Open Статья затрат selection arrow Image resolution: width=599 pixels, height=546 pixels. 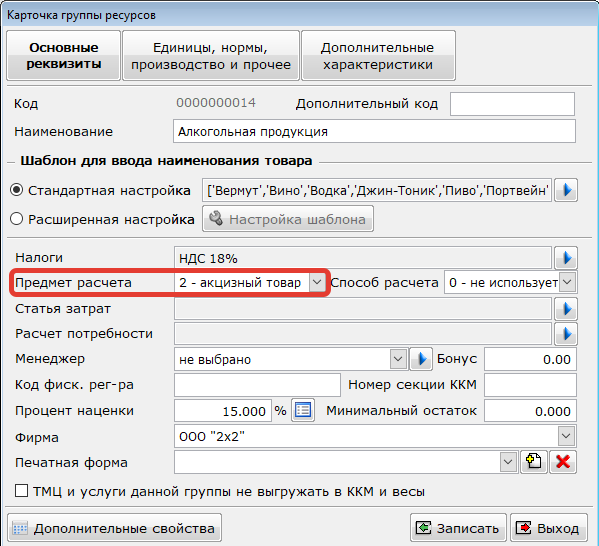pyautogui.click(x=566, y=309)
